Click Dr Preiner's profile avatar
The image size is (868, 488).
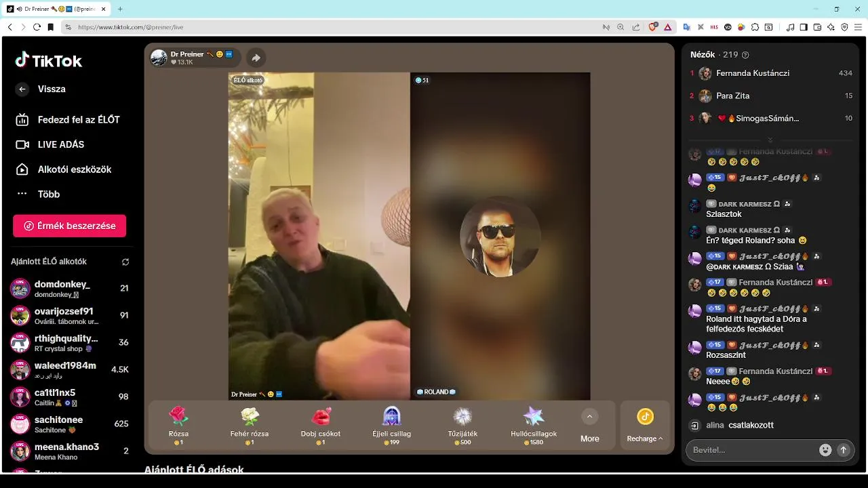point(159,58)
